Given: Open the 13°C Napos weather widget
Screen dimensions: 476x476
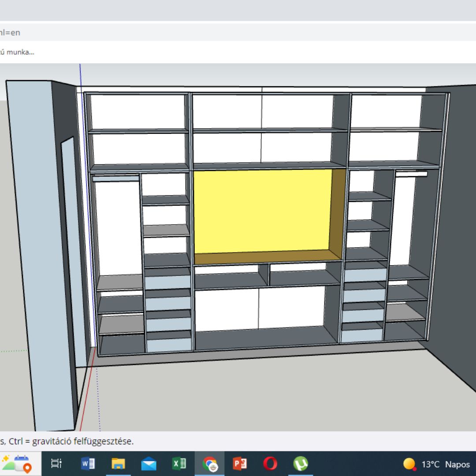Looking at the screenshot, I should [436, 464].
